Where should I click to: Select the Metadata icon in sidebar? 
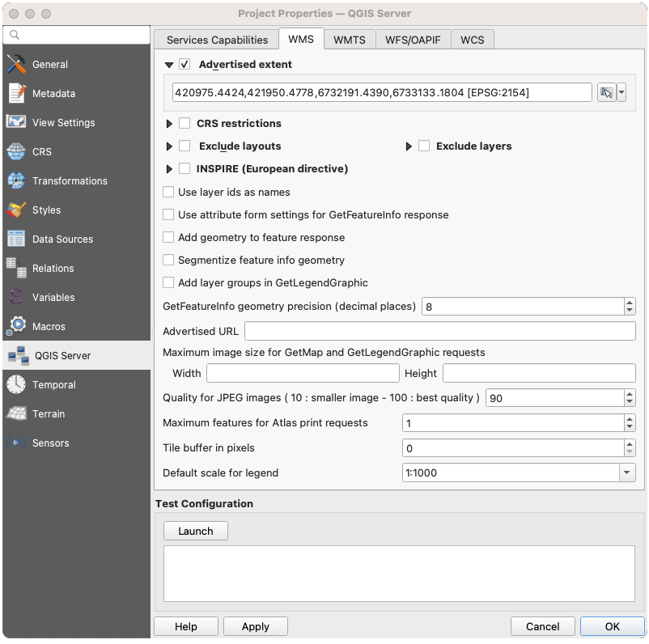tap(16, 94)
